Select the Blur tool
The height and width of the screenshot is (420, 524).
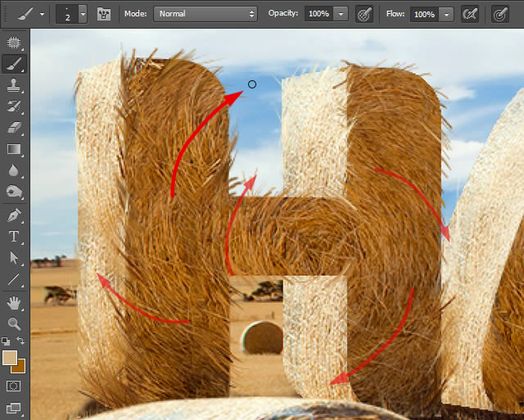(14, 170)
